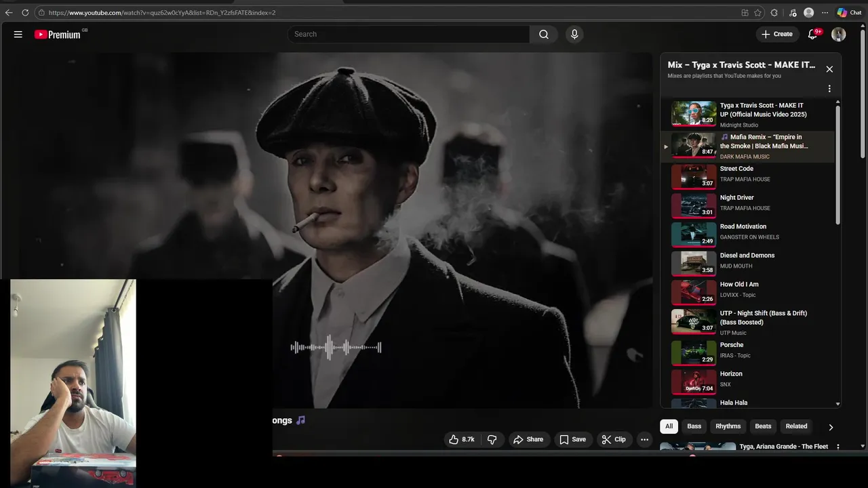Play Road Motivation thumbnail
Viewport: 868px width, 488px height.
click(x=694, y=235)
